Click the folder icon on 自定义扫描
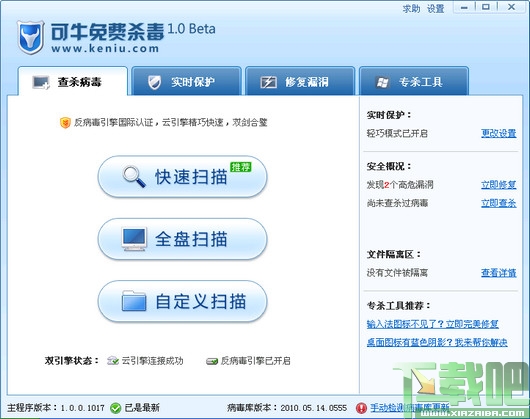 point(134,301)
